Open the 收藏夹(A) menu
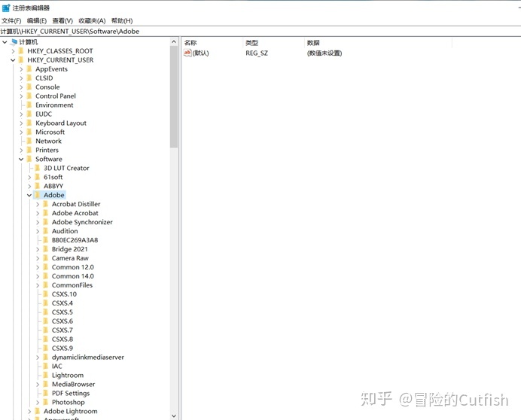521x420 pixels. [x=92, y=20]
